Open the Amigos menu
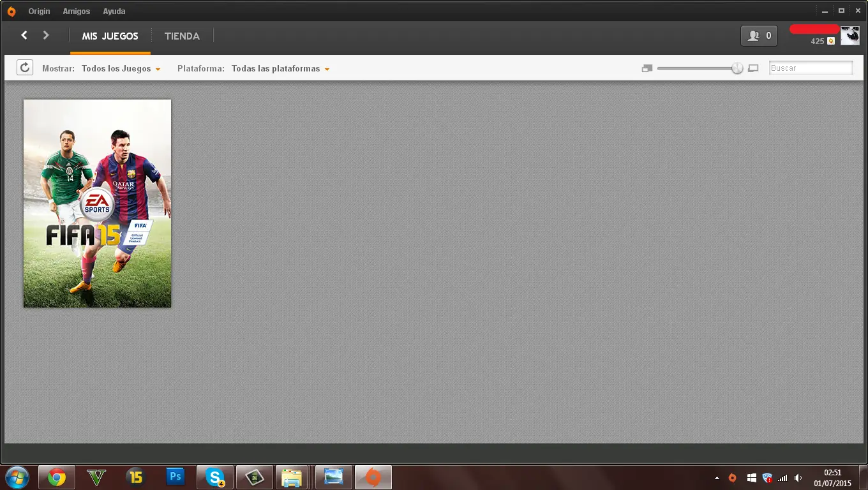This screenshot has width=868, height=490. (x=77, y=11)
